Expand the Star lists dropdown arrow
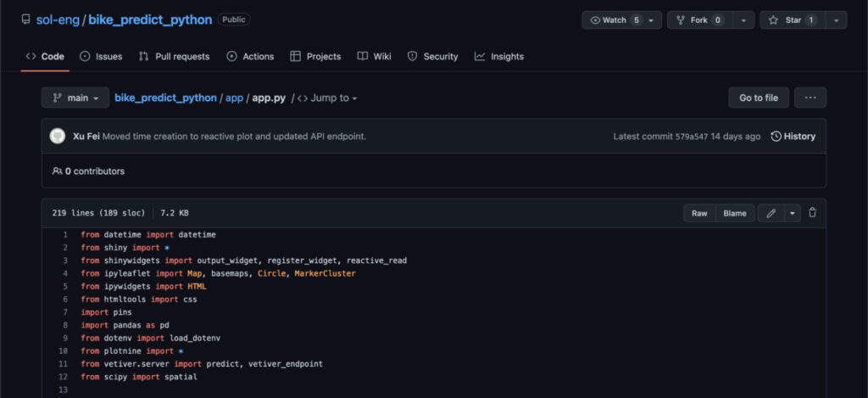Image resolution: width=868 pixels, height=398 pixels. (836, 20)
